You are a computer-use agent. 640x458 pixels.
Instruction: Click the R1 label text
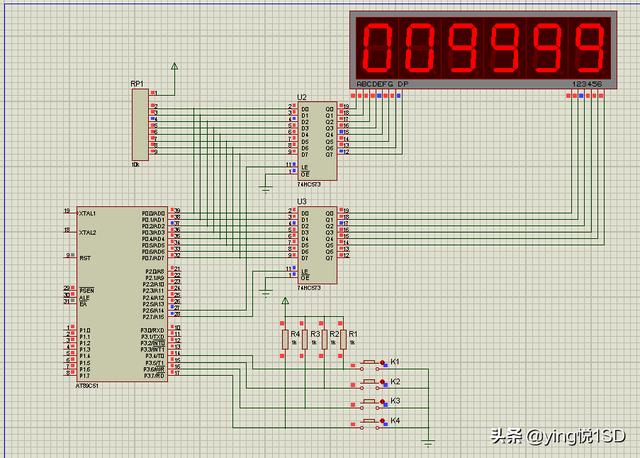[353, 334]
